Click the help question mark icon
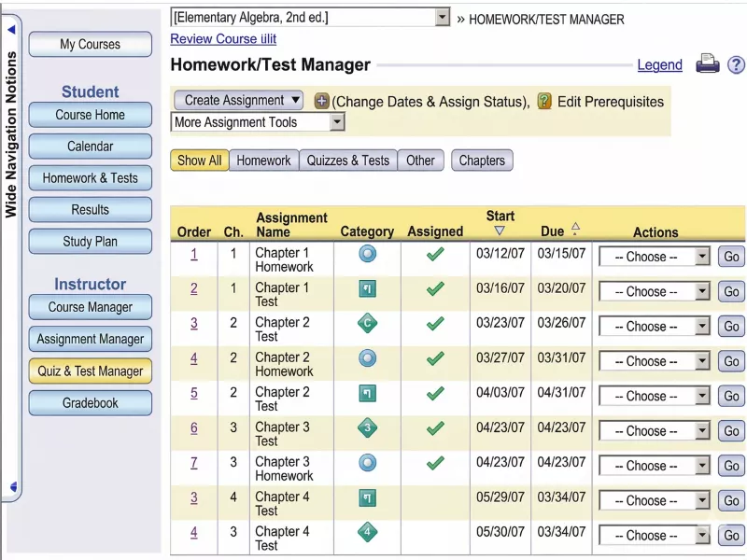The width and height of the screenshot is (747, 560). point(736,64)
